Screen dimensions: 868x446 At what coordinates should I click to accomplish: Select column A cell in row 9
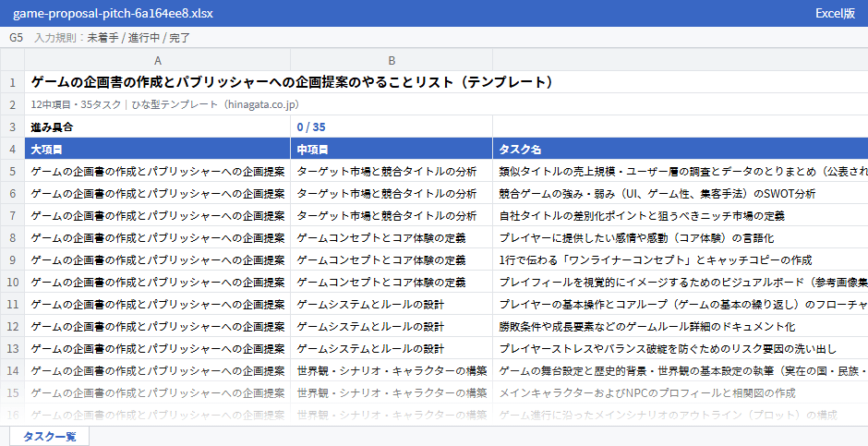click(x=158, y=259)
